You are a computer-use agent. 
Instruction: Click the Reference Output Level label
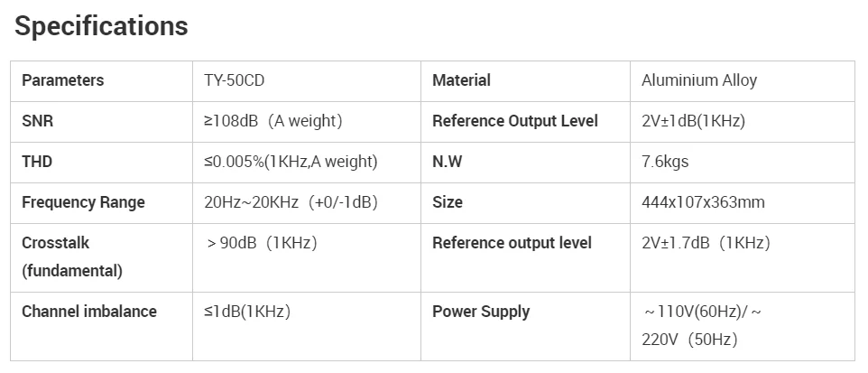(514, 121)
